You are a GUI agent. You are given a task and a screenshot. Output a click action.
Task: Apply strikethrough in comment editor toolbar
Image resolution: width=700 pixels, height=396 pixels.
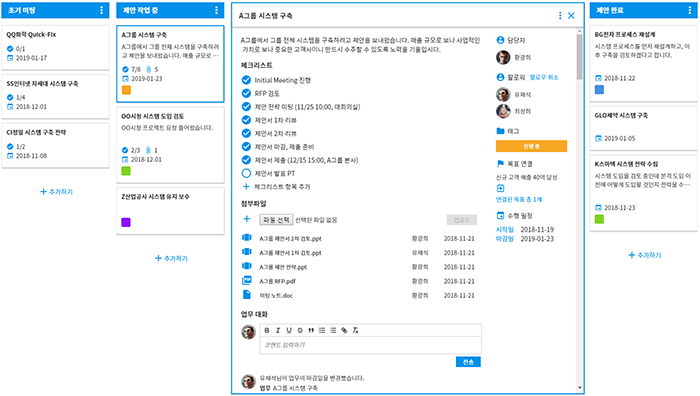point(300,330)
